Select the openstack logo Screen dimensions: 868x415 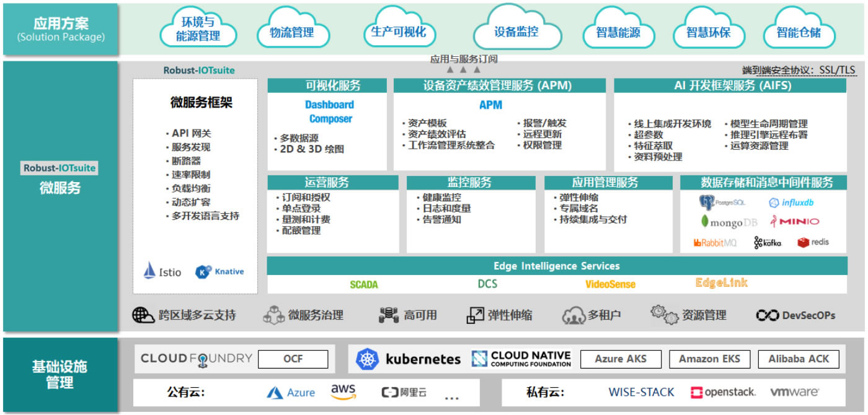pyautogui.click(x=723, y=392)
